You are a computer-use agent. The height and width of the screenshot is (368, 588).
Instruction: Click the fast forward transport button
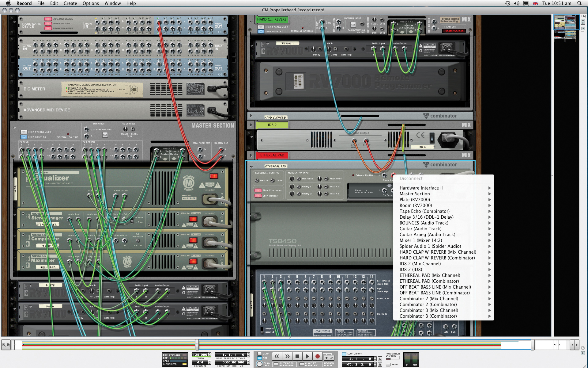287,356
